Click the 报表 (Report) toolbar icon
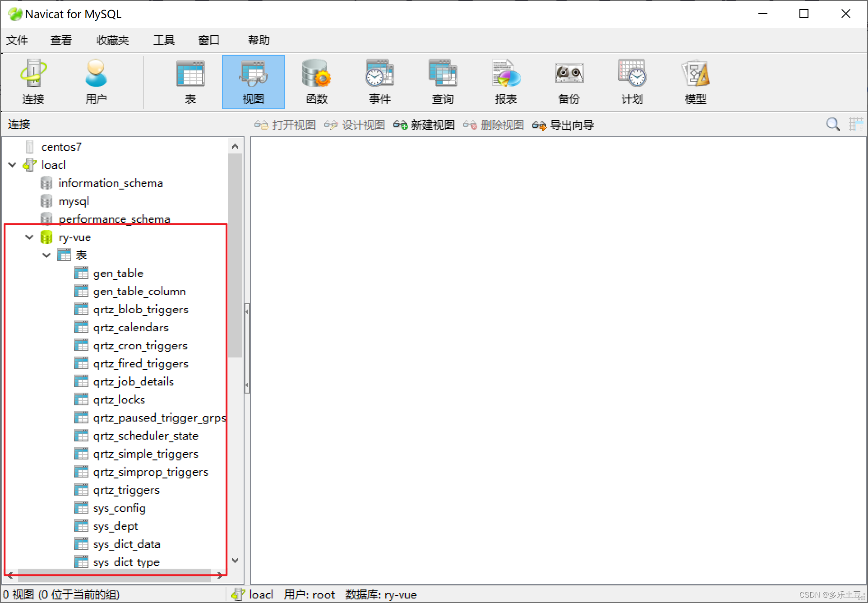The height and width of the screenshot is (603, 868). coord(506,82)
